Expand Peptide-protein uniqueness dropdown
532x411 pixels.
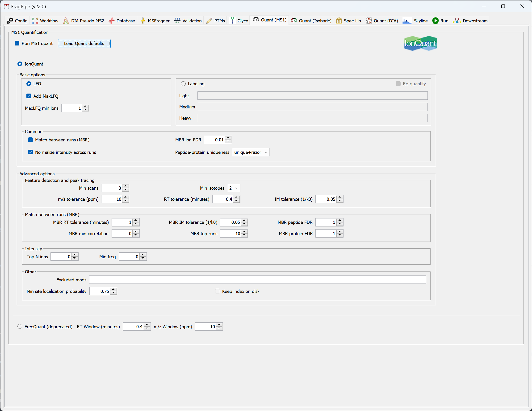pos(251,152)
